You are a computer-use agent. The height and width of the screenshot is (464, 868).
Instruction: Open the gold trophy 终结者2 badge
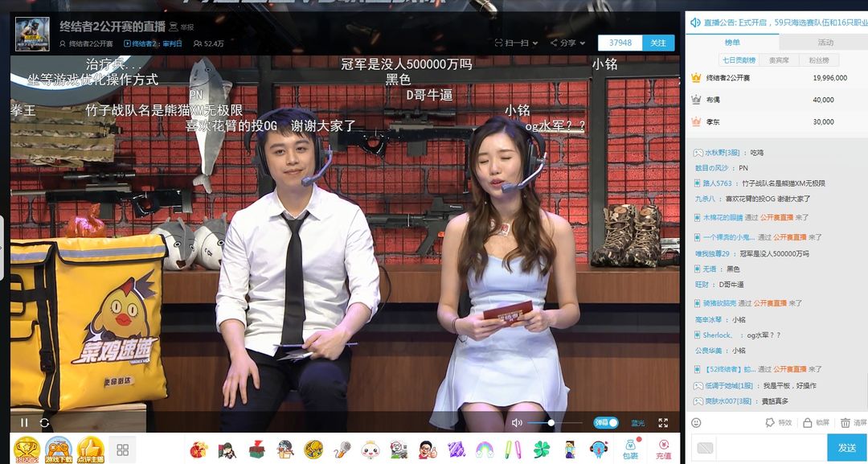(x=27, y=450)
